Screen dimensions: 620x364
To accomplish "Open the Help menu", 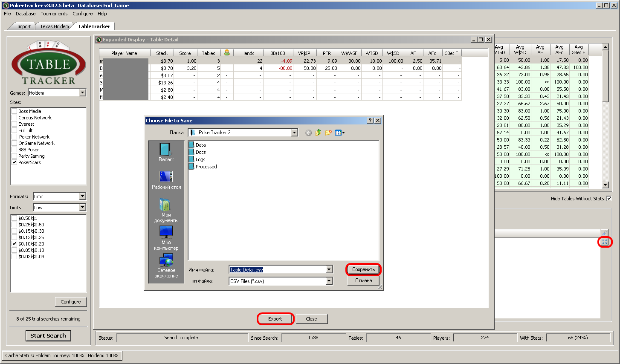I will click(x=102, y=14).
